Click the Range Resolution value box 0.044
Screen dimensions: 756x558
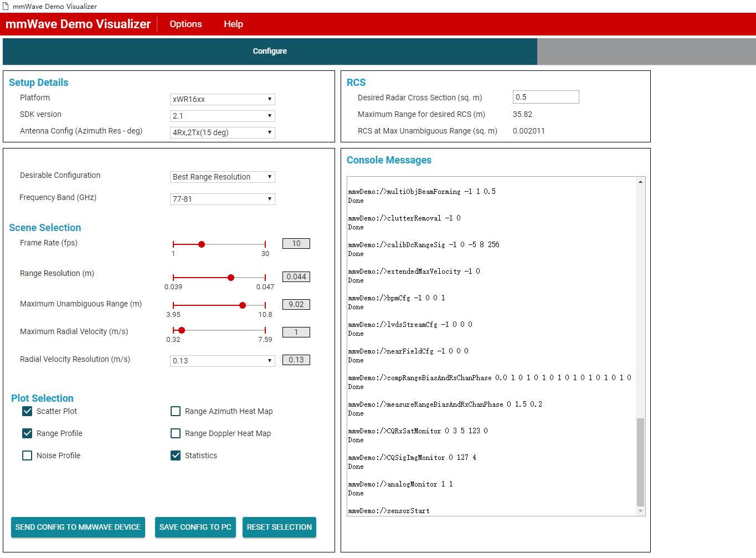pyautogui.click(x=296, y=277)
